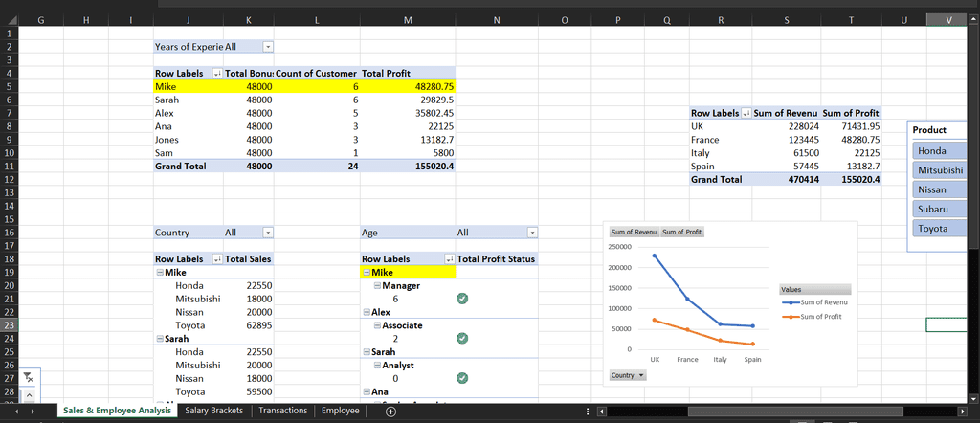This screenshot has height=423, width=980.
Task: Click the New Sheet plus icon
Action: pos(390,412)
